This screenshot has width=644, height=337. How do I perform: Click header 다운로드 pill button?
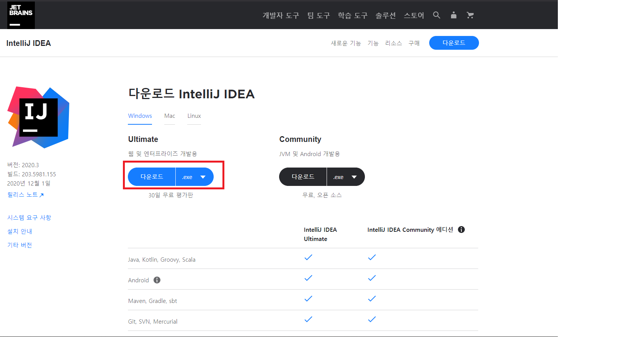[454, 43]
